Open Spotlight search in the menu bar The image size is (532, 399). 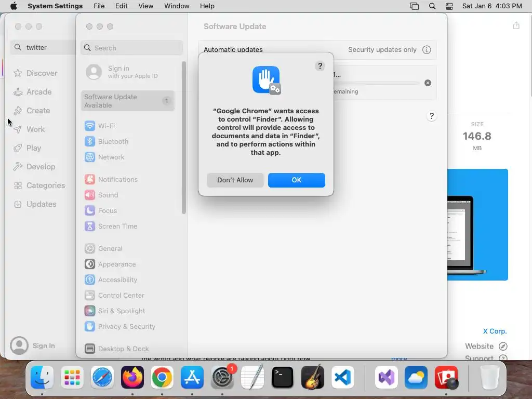point(432,6)
